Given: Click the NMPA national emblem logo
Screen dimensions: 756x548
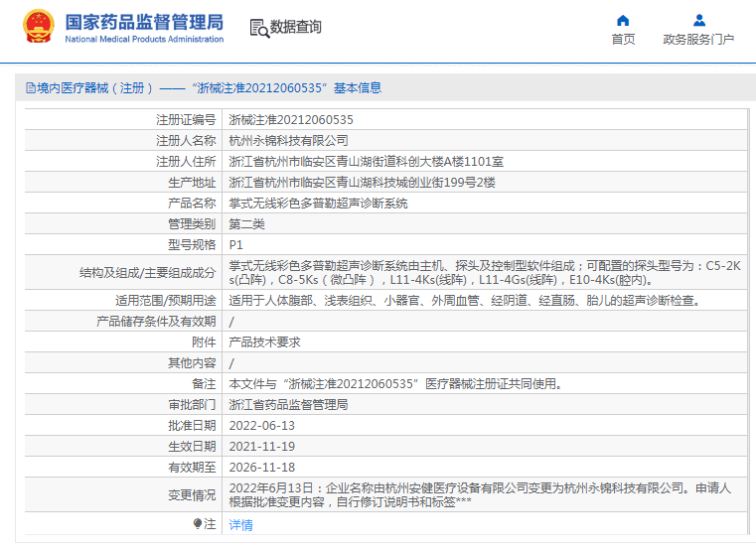Looking at the screenshot, I should click(x=39, y=28).
